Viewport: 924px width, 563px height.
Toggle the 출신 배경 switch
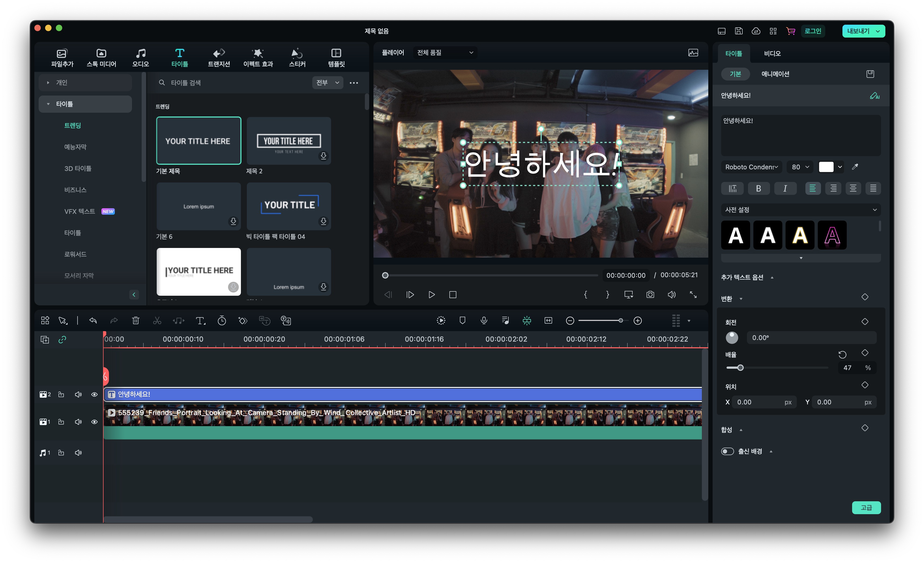(x=727, y=452)
